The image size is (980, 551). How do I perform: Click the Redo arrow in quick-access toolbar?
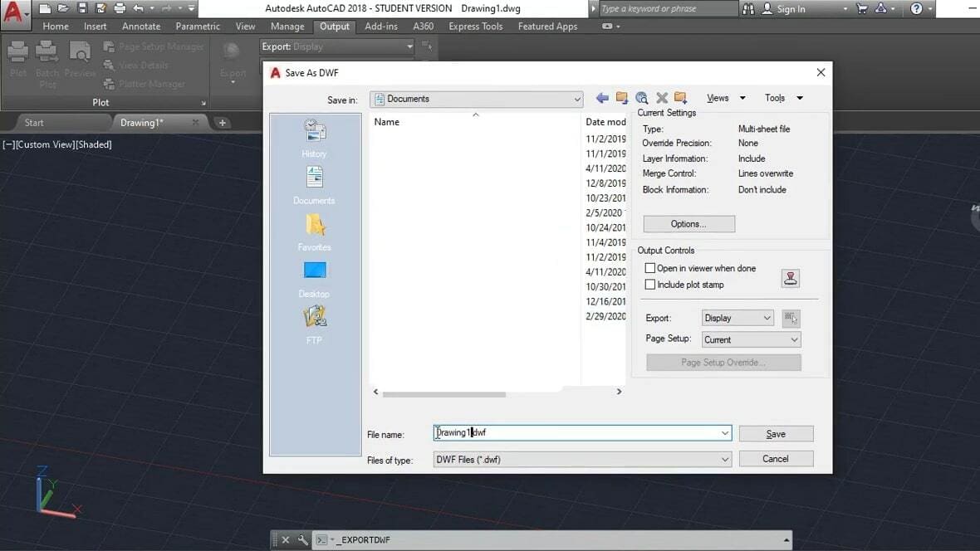pyautogui.click(x=166, y=9)
